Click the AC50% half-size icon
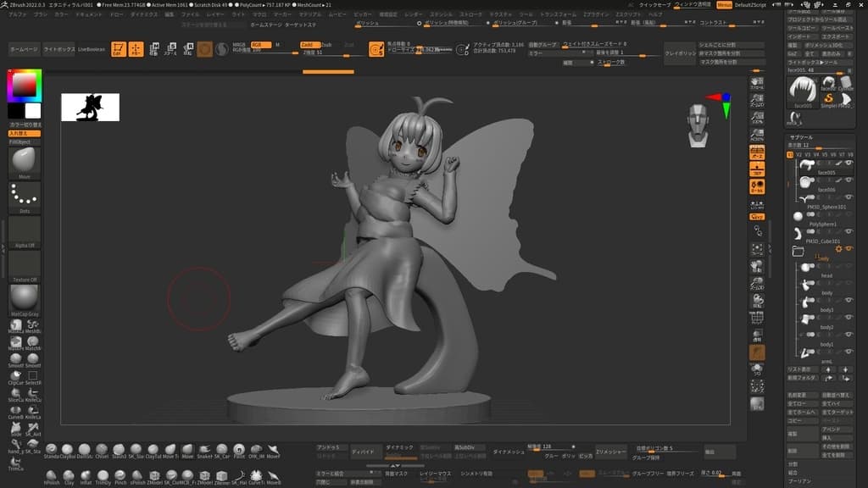The height and width of the screenshot is (488, 868). click(x=757, y=135)
